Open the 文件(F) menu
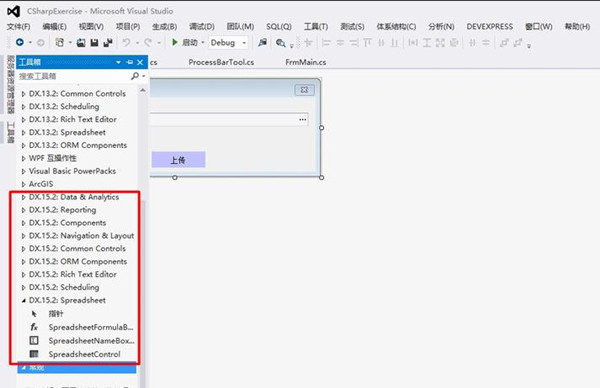Screen dimensions: 600x388 click(18, 26)
